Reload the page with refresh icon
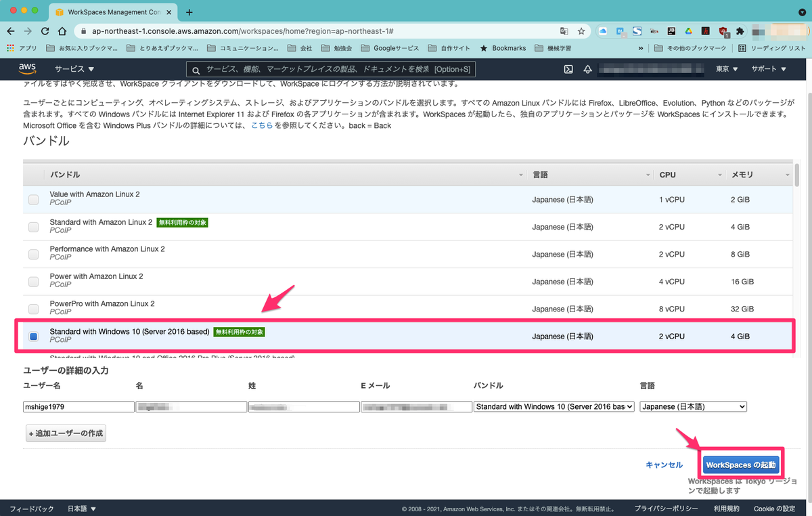Viewport: 812px width, 516px height. pos(45,31)
